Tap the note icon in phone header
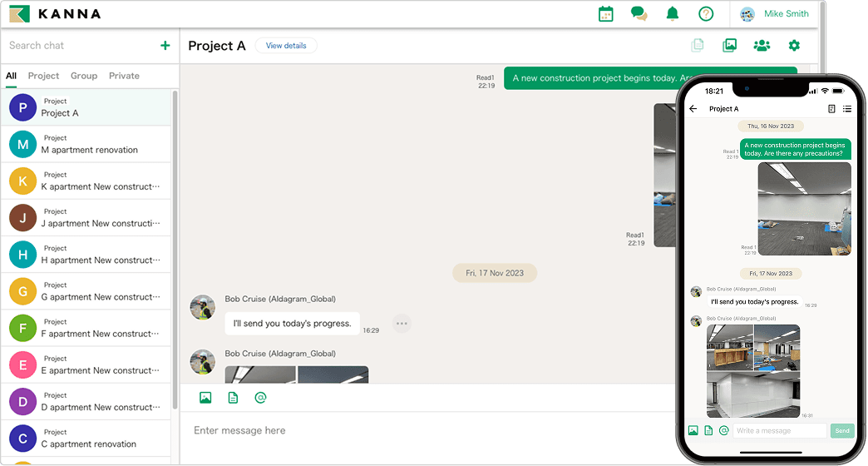 831,109
